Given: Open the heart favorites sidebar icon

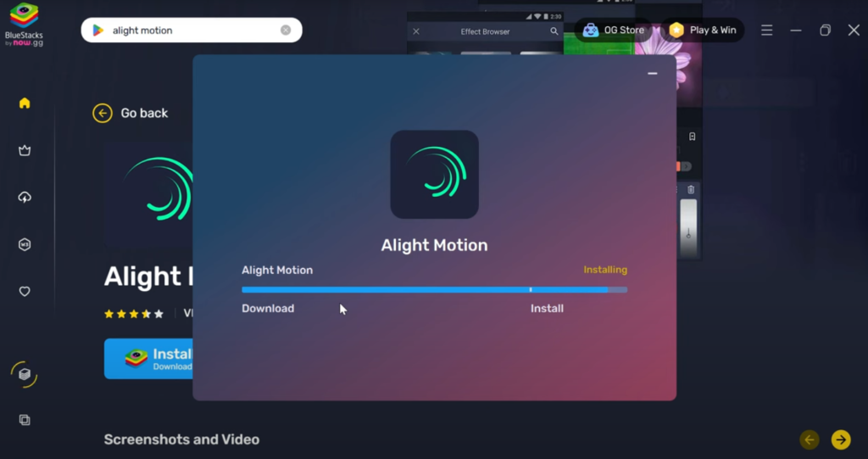Looking at the screenshot, I should click(x=25, y=292).
